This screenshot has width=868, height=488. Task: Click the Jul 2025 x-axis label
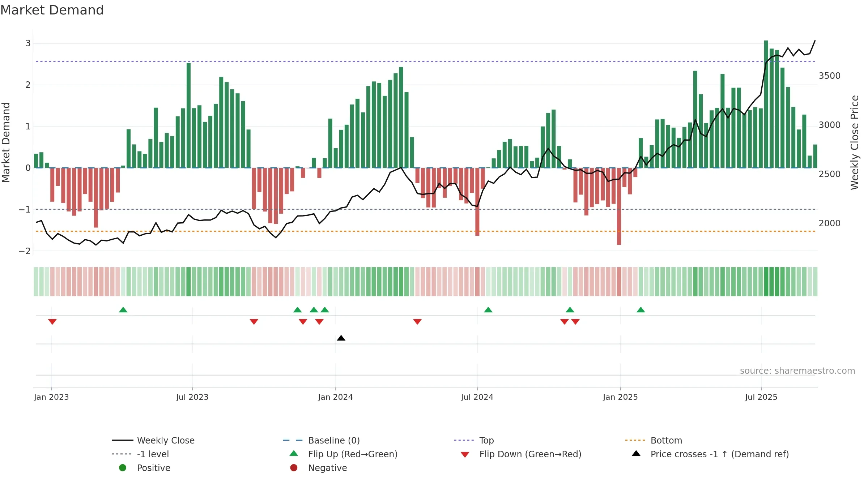[761, 397]
